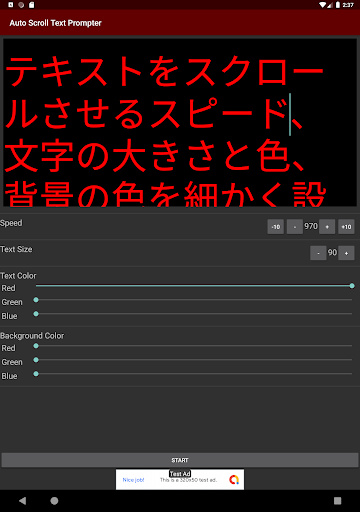Viewport: 360px width, 512px height.
Task: Open recent apps overview button
Action: 337,501
